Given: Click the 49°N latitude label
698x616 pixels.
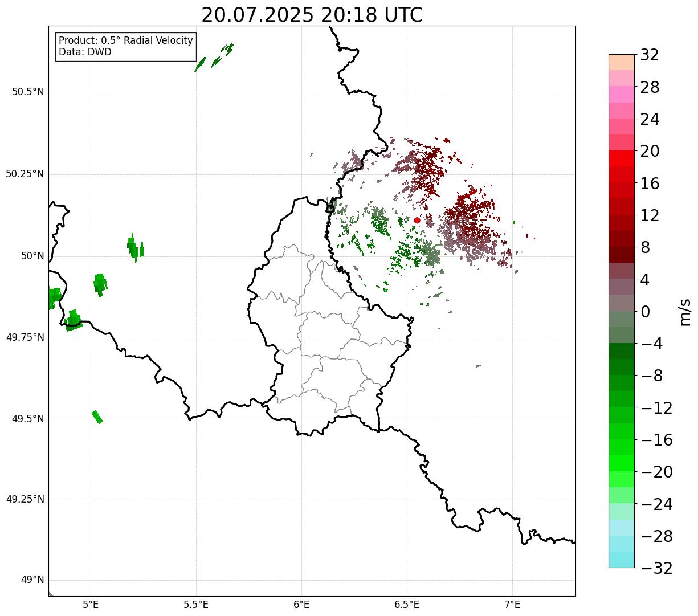Looking at the screenshot, I should click(x=32, y=580).
